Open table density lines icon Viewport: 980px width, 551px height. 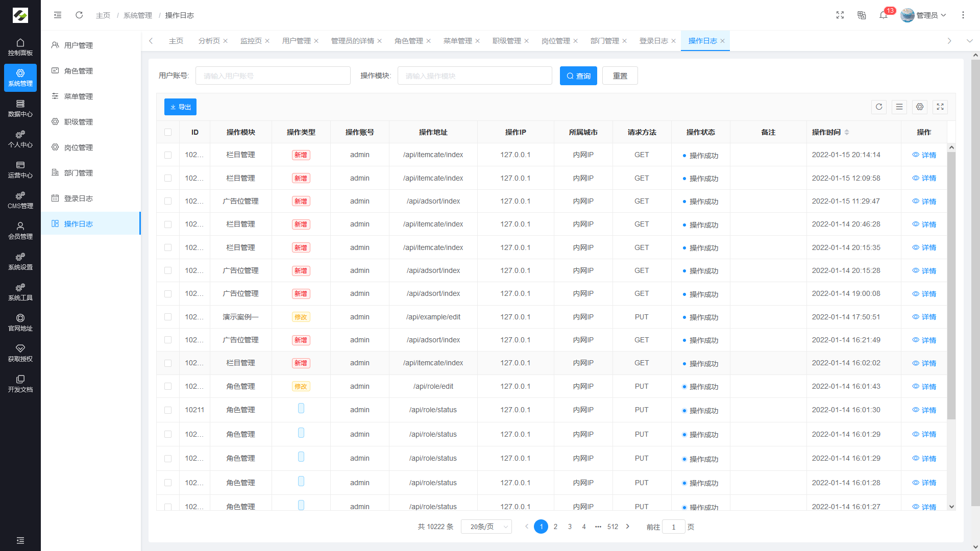[899, 107]
